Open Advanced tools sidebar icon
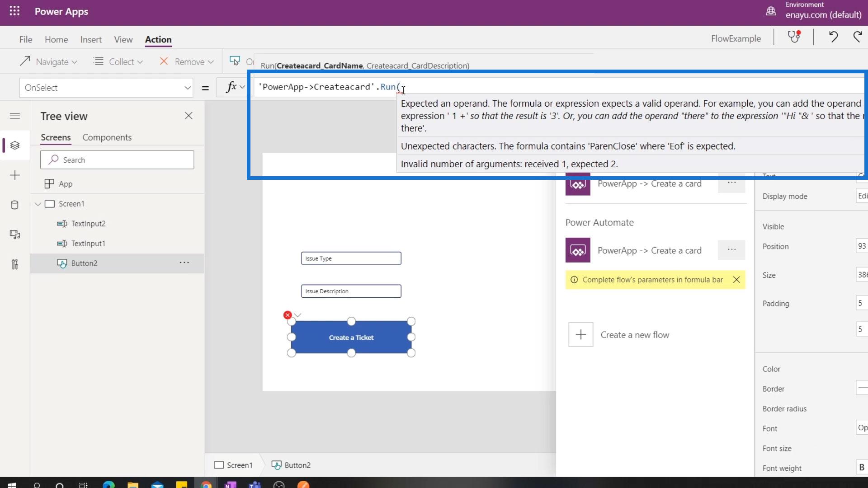The width and height of the screenshot is (868, 488). [x=14, y=264]
